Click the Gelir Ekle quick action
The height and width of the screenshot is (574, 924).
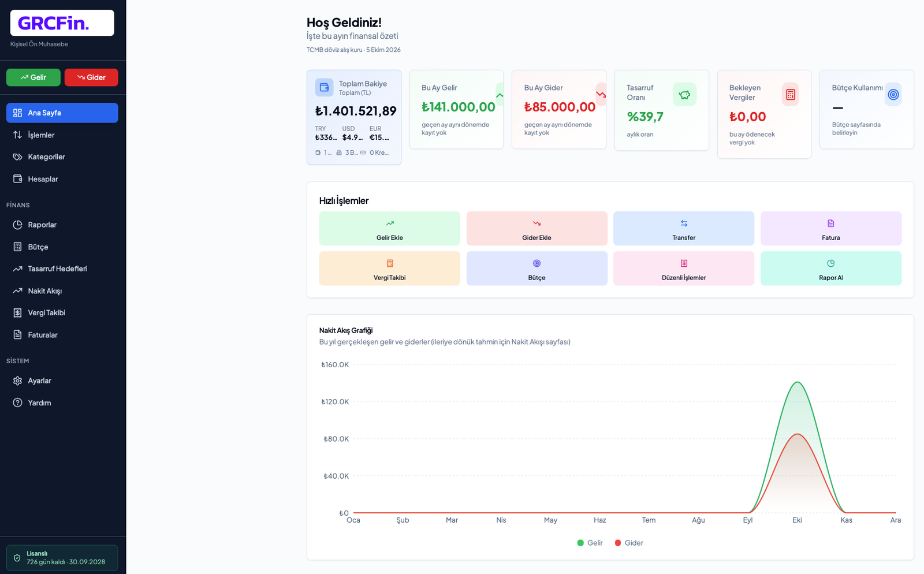pos(390,229)
